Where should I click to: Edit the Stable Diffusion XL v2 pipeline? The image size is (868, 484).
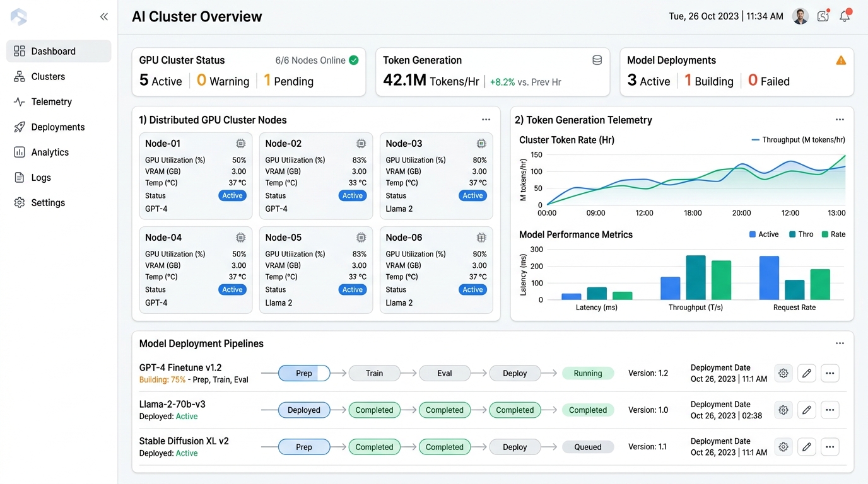click(806, 447)
